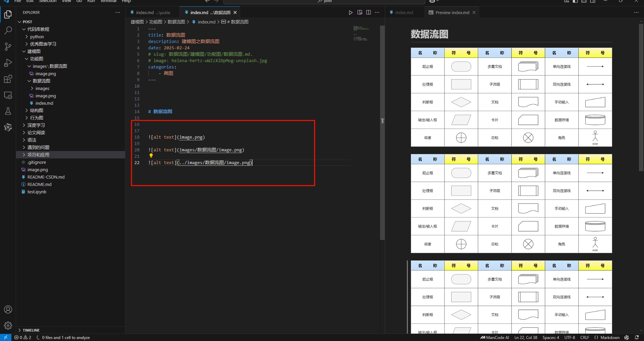This screenshot has height=341, width=644.
Task: Expand the TIMELINE section
Action: tap(31, 330)
